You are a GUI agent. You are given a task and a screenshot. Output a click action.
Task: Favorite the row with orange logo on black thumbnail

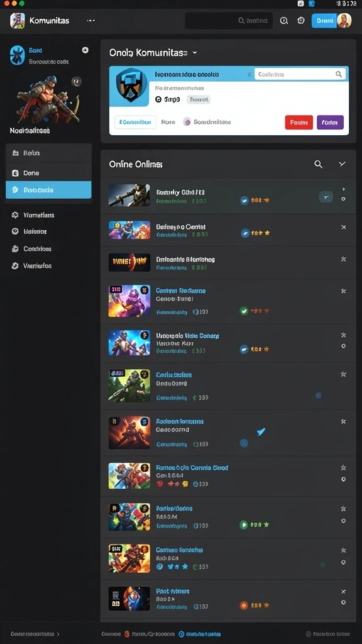point(344,259)
